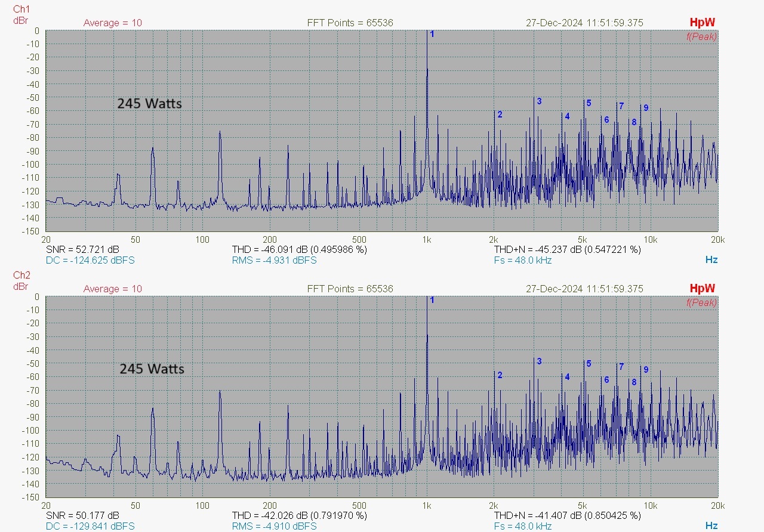The width and height of the screenshot is (764, 532).
Task: Select "FFT Points = 65536" above Ch2 chart
Action: pyautogui.click(x=350, y=289)
